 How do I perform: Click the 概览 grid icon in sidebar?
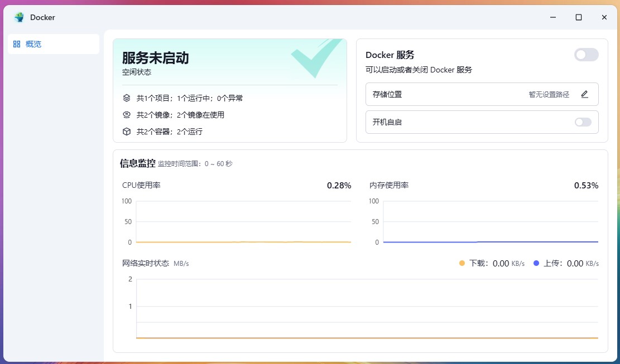point(17,44)
